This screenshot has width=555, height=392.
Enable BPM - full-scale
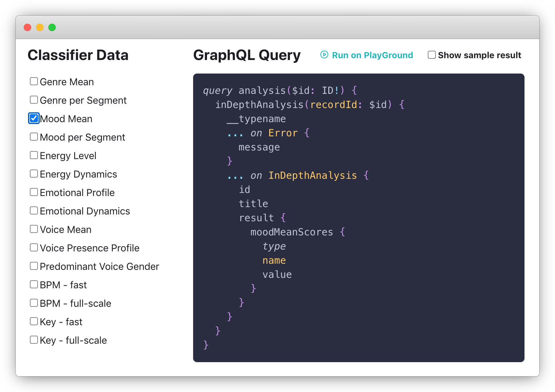click(x=34, y=302)
